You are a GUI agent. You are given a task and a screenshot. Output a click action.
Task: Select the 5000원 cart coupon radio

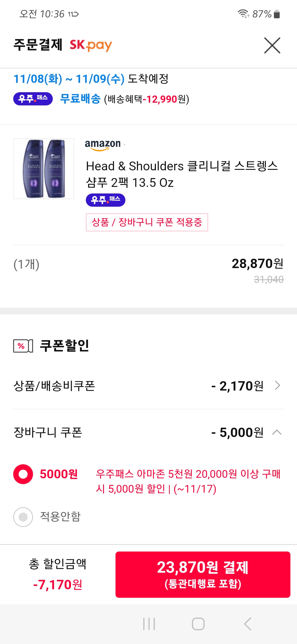[x=23, y=474]
